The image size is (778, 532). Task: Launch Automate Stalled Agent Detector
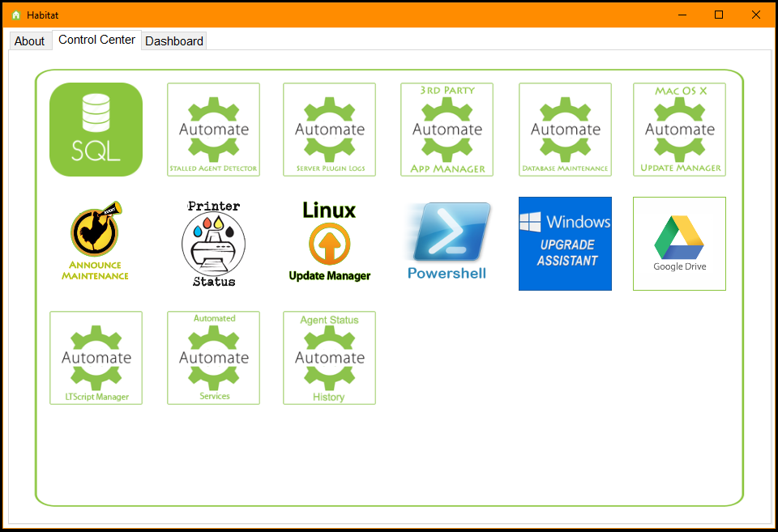tap(213, 130)
